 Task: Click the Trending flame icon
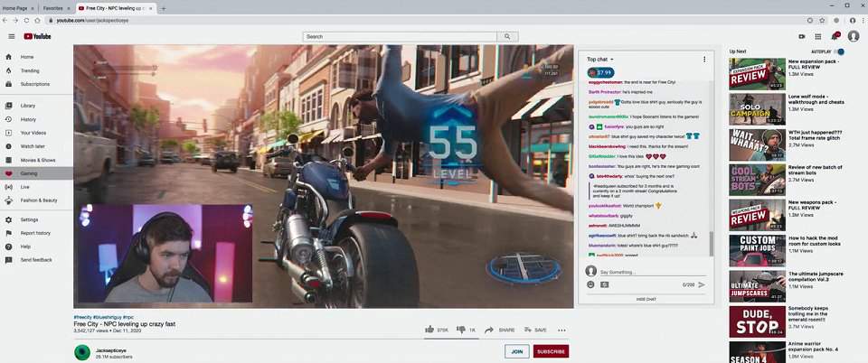pyautogui.click(x=8, y=70)
